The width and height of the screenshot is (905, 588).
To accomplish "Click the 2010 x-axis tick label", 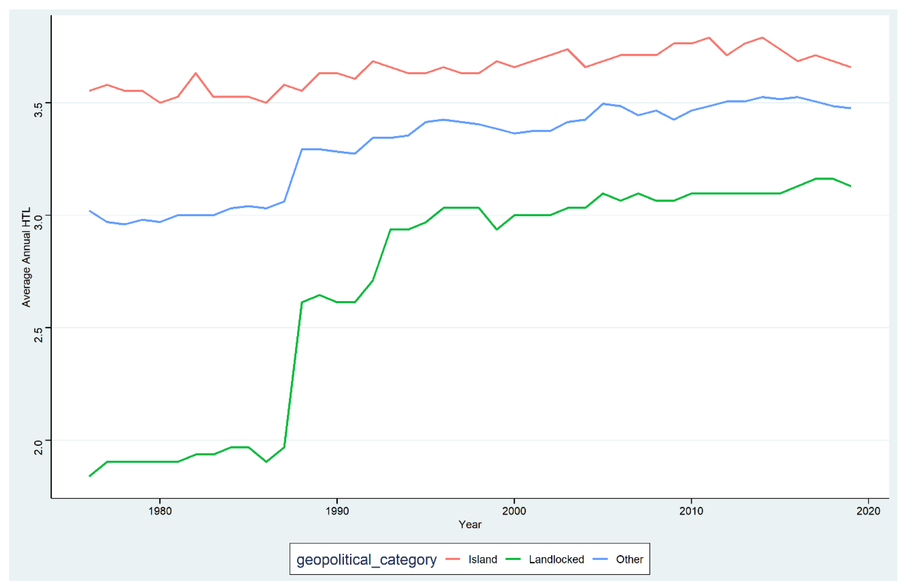I will [691, 511].
